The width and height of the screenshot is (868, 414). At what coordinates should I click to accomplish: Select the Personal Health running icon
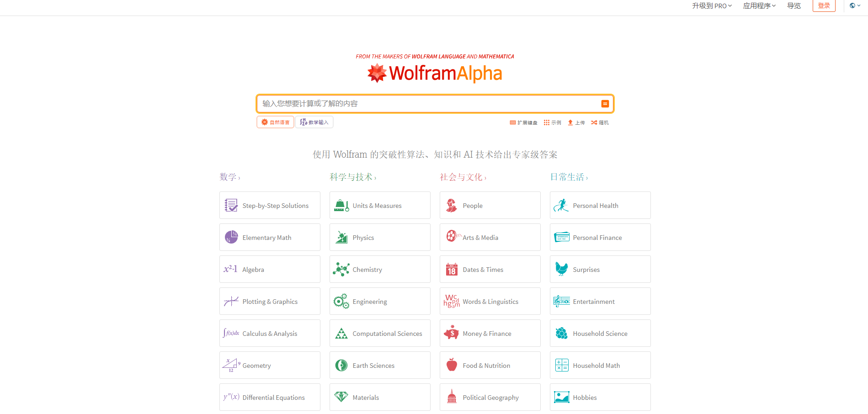tap(562, 205)
